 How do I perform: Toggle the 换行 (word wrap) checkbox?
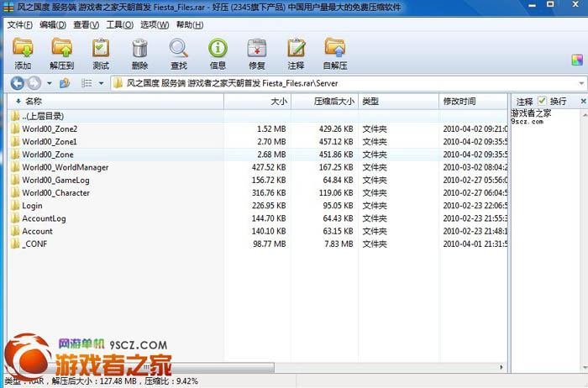tap(543, 101)
